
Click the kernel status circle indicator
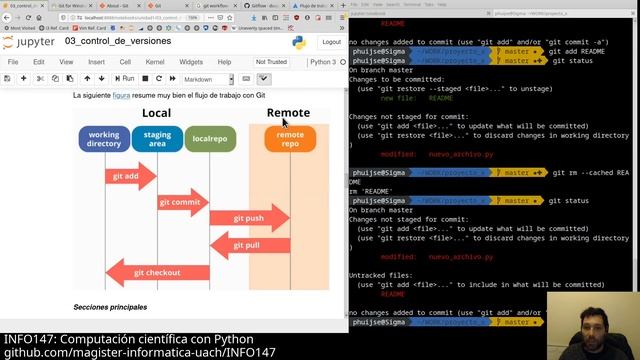(343, 62)
